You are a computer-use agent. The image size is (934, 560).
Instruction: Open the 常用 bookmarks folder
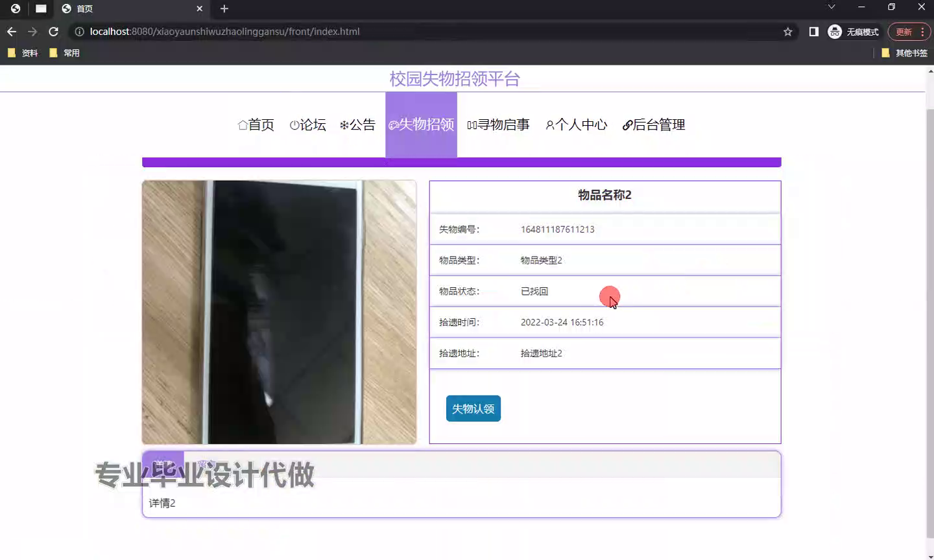point(64,53)
